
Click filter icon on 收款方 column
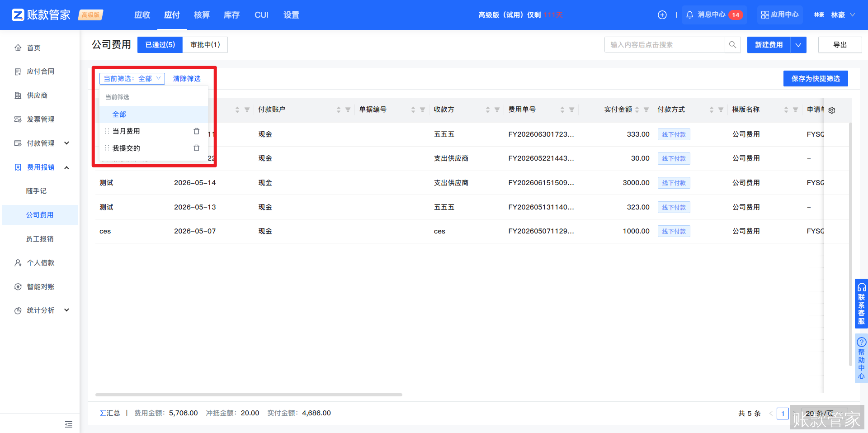click(497, 110)
